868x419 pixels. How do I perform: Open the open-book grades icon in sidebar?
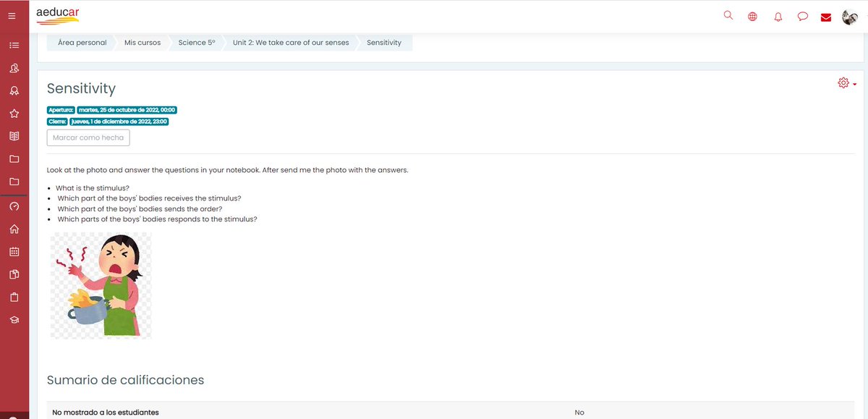pos(14,136)
